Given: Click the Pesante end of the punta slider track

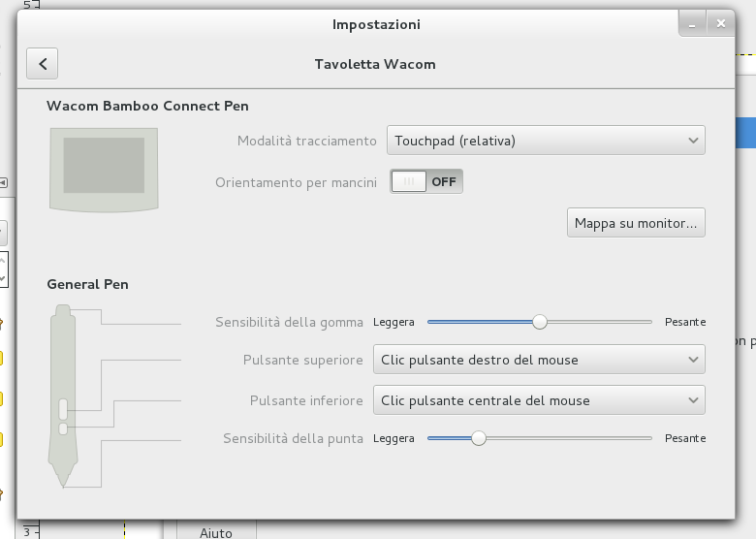Looking at the screenshot, I should coord(648,438).
